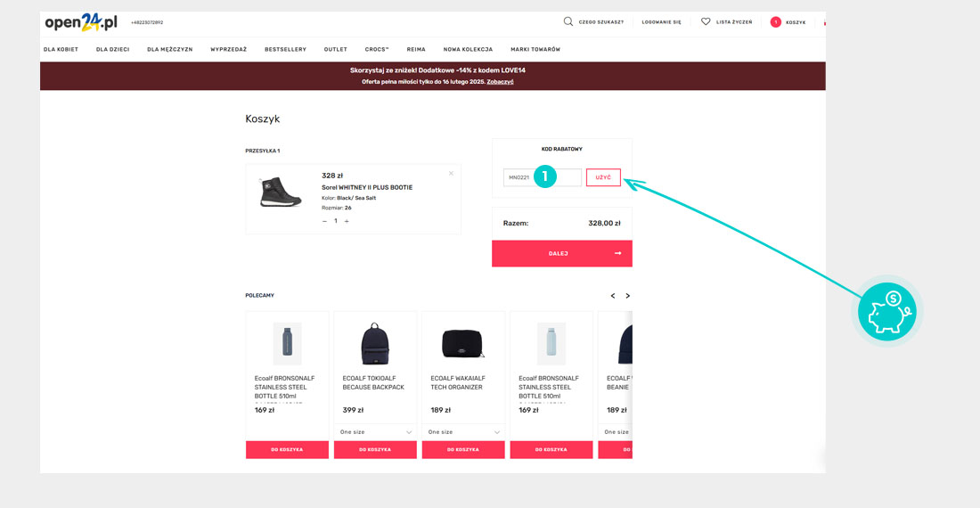Click the piggy bank savings icon
Image resolution: width=980 pixels, height=508 pixels.
click(x=886, y=312)
